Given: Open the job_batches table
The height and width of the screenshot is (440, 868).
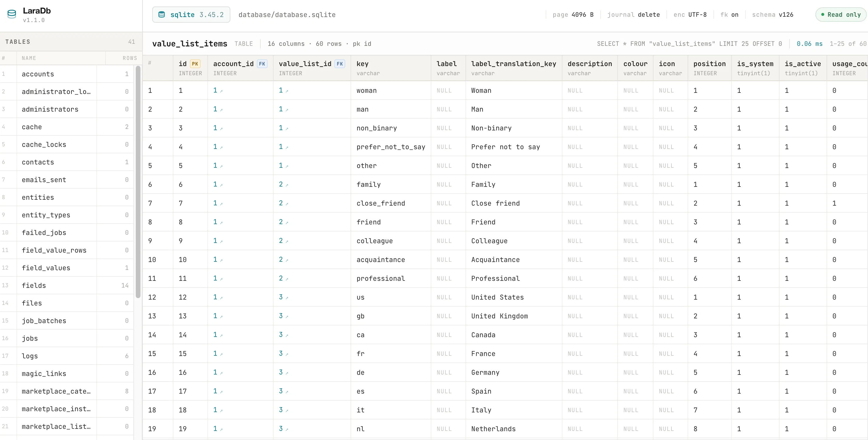Looking at the screenshot, I should pyautogui.click(x=67, y=321).
